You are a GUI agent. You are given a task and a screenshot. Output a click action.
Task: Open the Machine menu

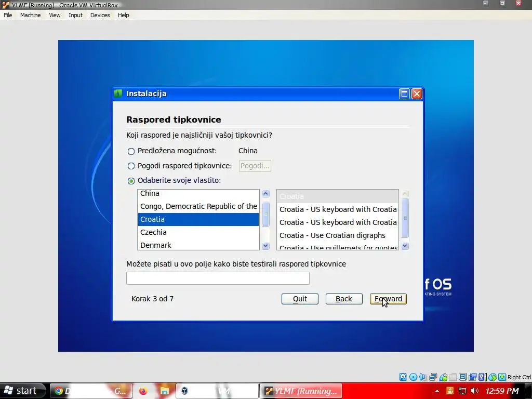[31, 15]
